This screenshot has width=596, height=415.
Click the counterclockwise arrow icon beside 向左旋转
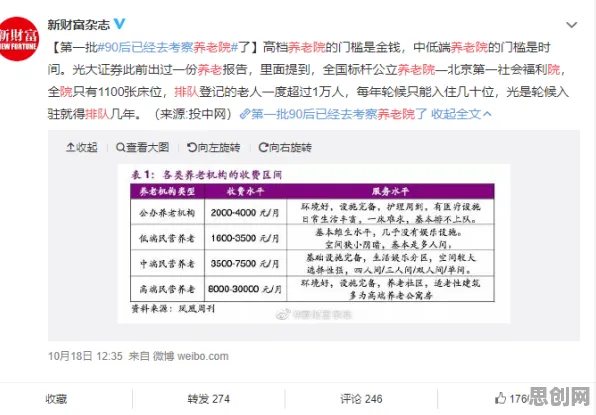click(x=192, y=147)
